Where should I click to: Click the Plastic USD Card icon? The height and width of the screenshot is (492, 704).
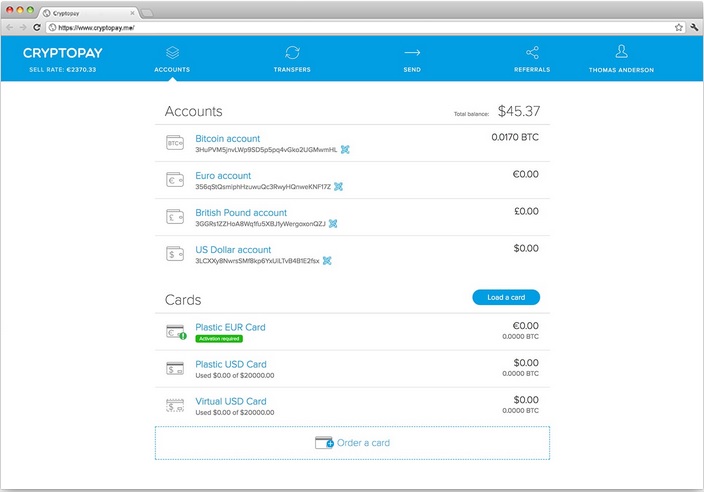click(x=175, y=369)
